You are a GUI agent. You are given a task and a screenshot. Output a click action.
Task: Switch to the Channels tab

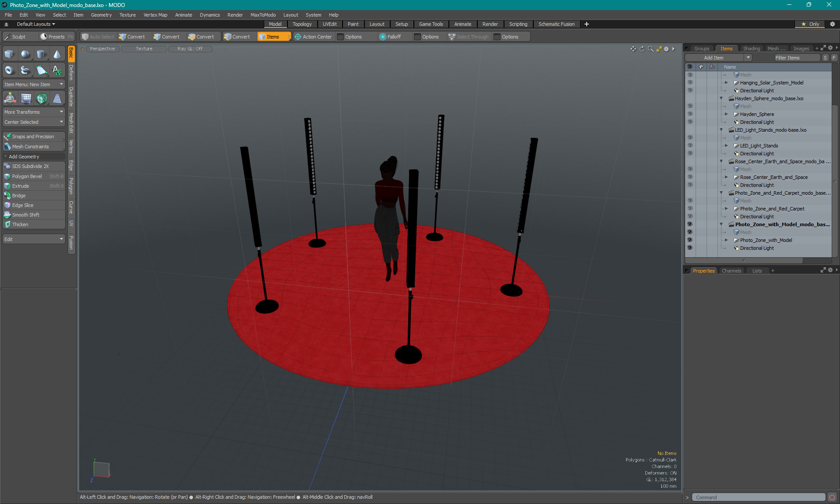point(731,271)
